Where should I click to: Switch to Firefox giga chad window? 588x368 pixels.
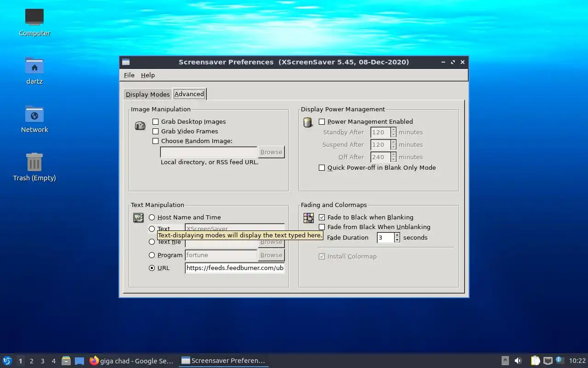[x=131, y=361]
